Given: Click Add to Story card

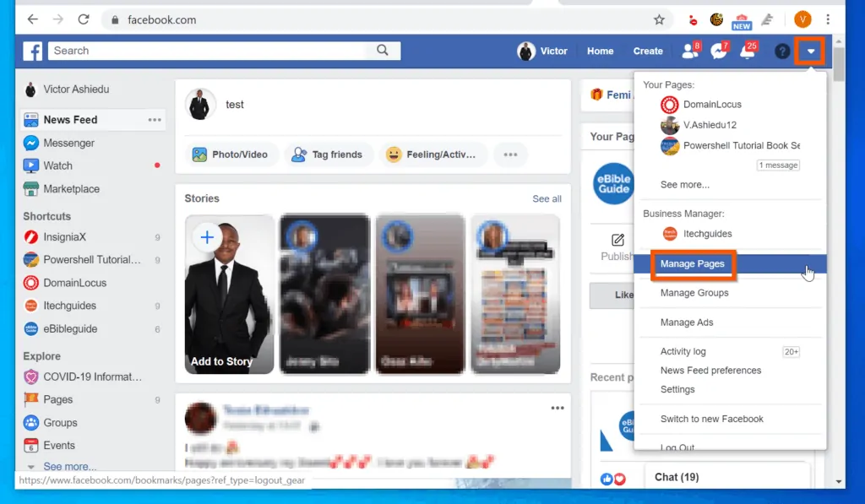Looking at the screenshot, I should [x=229, y=295].
